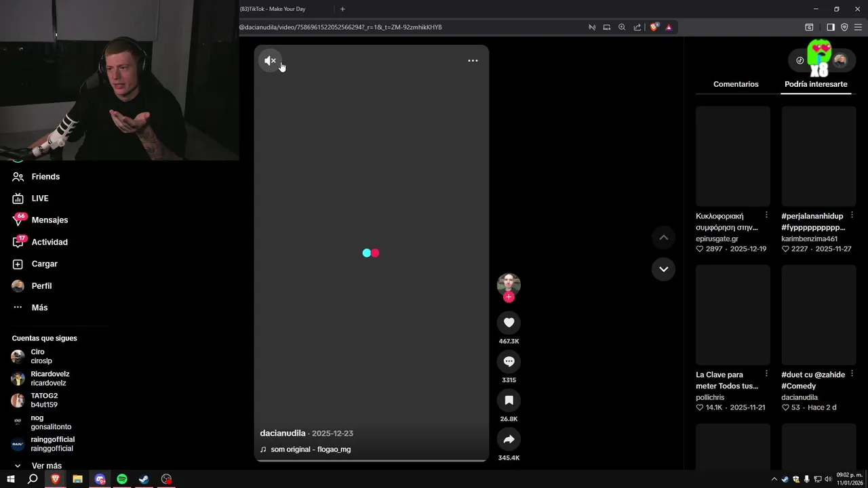Open the browser hamburger menu
Image resolution: width=868 pixels, height=488 pixels.
(x=858, y=27)
